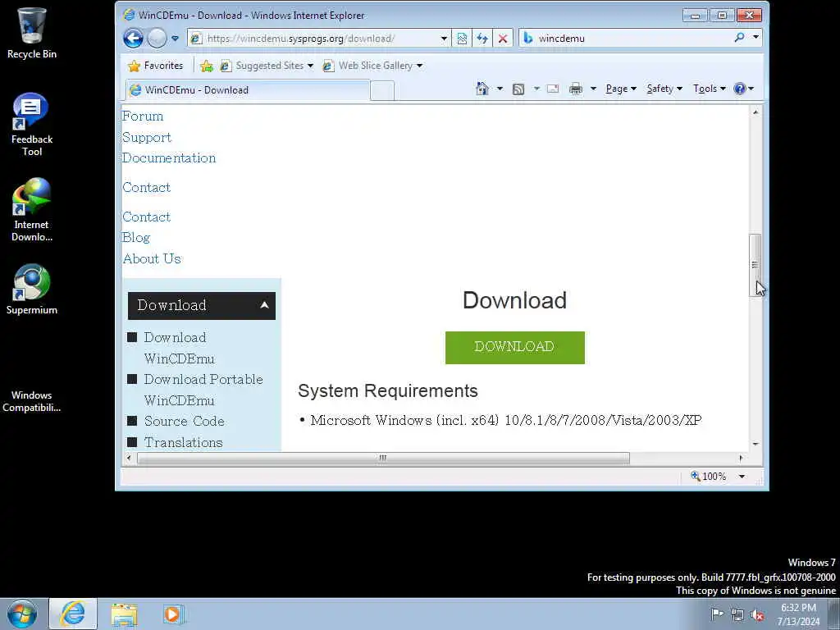Launch the Supermium browser shortcut
840x630 pixels.
tap(32, 290)
